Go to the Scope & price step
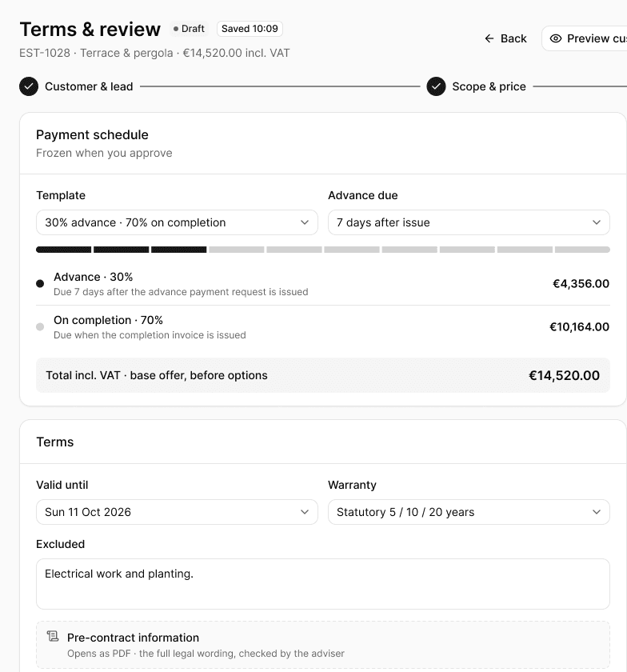 tap(476, 86)
